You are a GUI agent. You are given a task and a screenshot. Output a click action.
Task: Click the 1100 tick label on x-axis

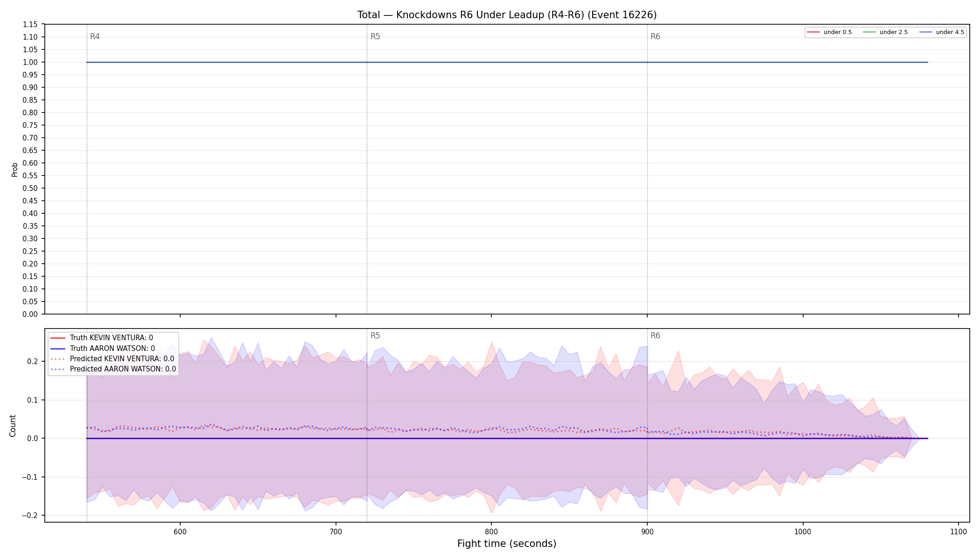[x=959, y=532]
